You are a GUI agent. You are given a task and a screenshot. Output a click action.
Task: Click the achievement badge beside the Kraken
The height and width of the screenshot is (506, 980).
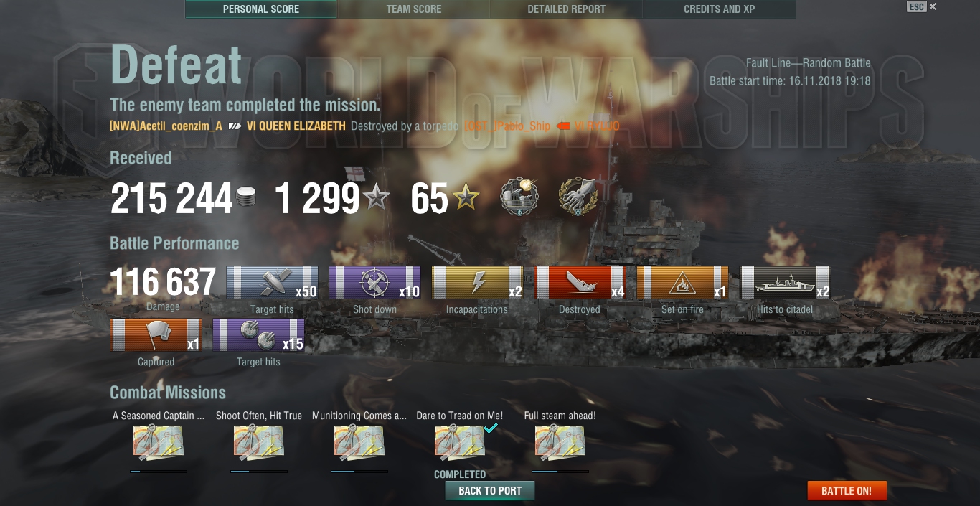[520, 197]
